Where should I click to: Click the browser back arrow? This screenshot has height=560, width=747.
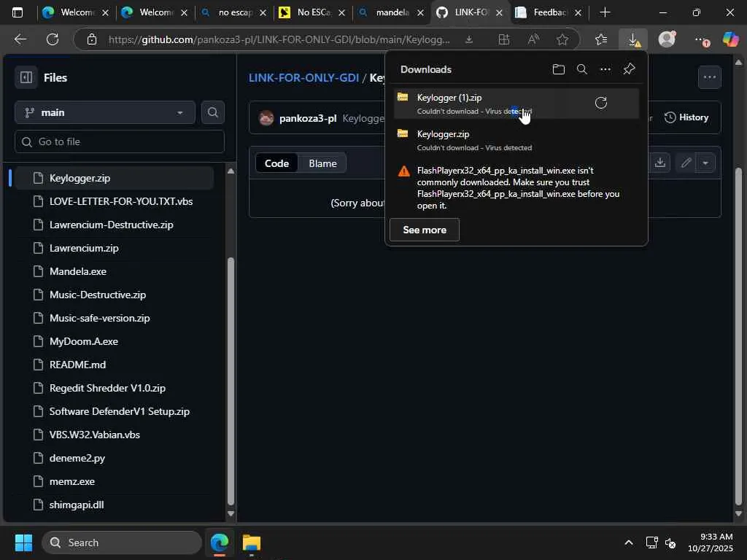click(x=20, y=39)
